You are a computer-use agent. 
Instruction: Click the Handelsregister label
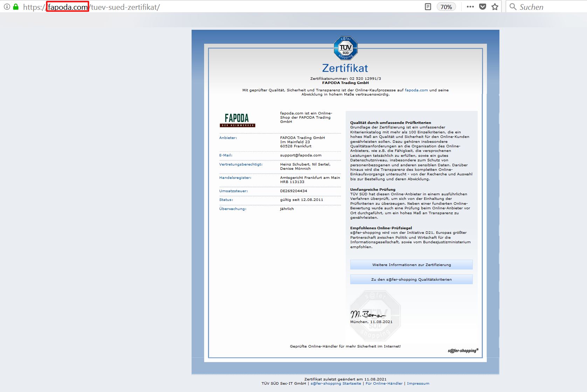point(235,178)
